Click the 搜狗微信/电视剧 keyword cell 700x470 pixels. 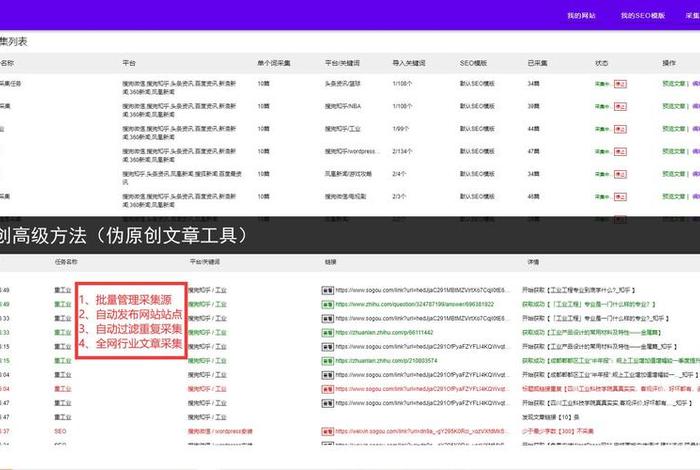(x=345, y=196)
